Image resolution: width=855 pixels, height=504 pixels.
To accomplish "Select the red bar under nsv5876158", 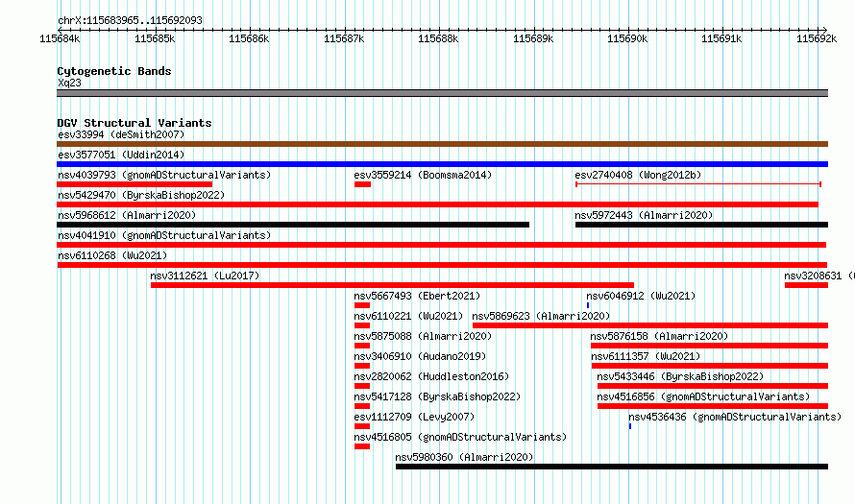I will (x=709, y=346).
